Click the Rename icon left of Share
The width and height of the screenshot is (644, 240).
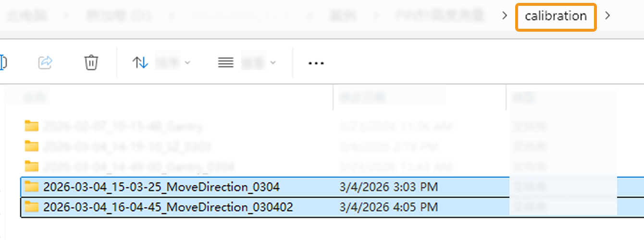(x=2, y=62)
